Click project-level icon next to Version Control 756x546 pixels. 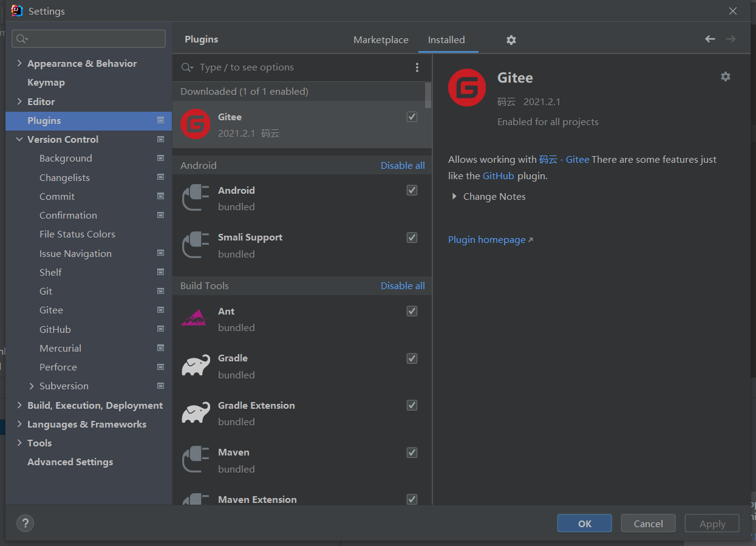pyautogui.click(x=160, y=139)
